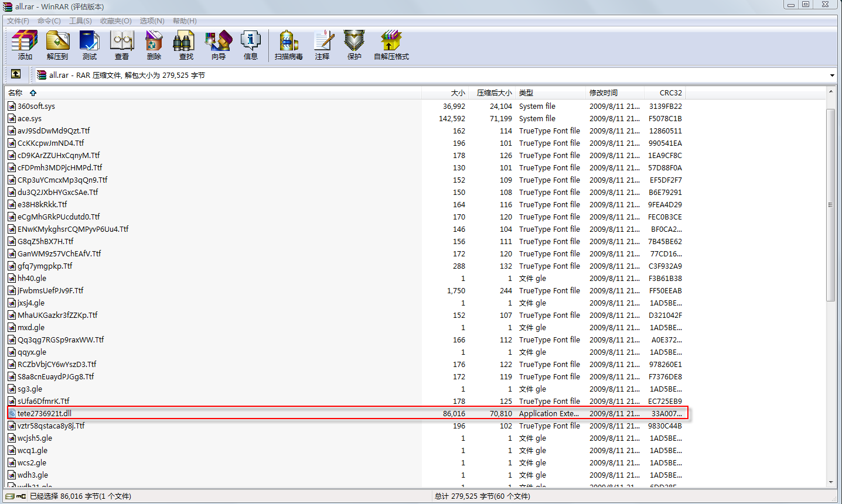This screenshot has height=504, width=842.
Task: Select file RCZbVbjCY6wYszD3.Ttf
Action: click(x=57, y=364)
